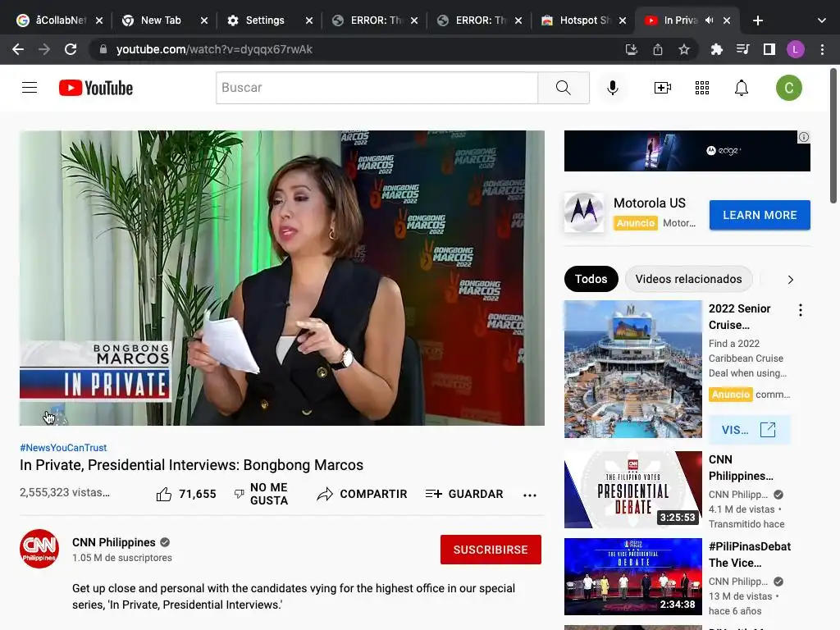The image size is (840, 630).
Task: Select the Videos relacionados chip
Action: click(x=688, y=279)
